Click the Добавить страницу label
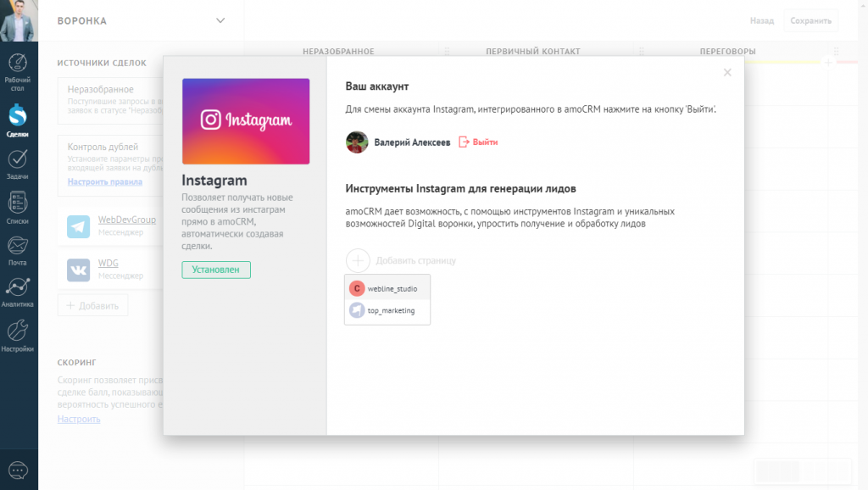The height and width of the screenshot is (490, 868). [x=415, y=261]
